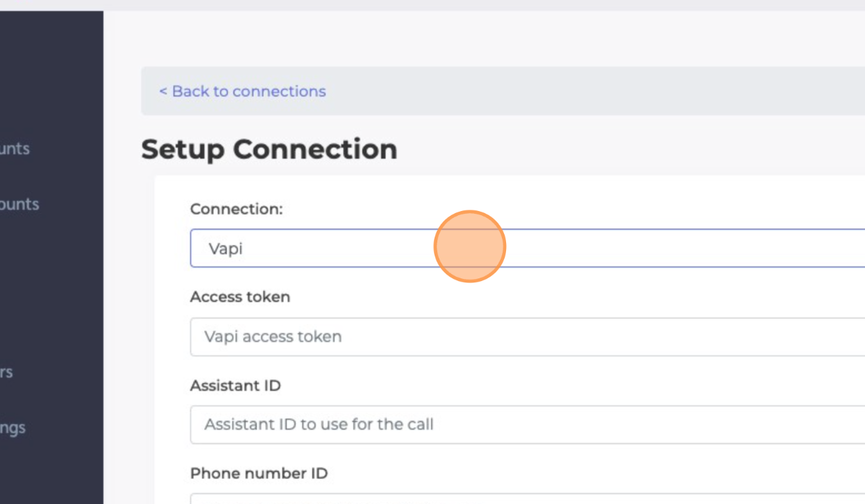The width and height of the screenshot is (865, 504).
Task: Click the placeholder 'Assistant ID to use for the call'
Action: (319, 424)
